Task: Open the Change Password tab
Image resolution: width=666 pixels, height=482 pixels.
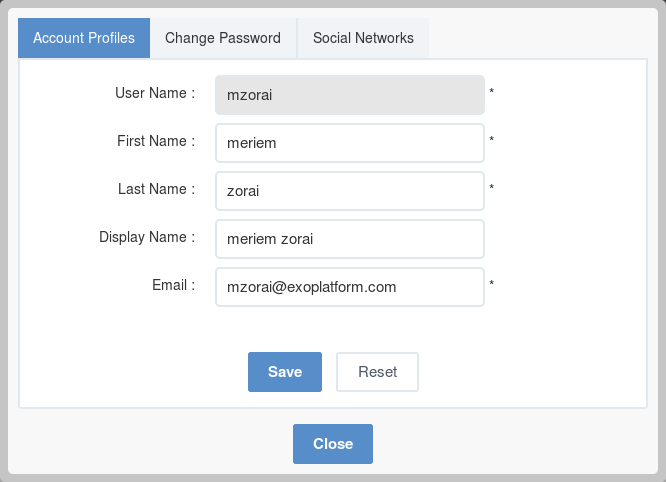Action: point(223,38)
